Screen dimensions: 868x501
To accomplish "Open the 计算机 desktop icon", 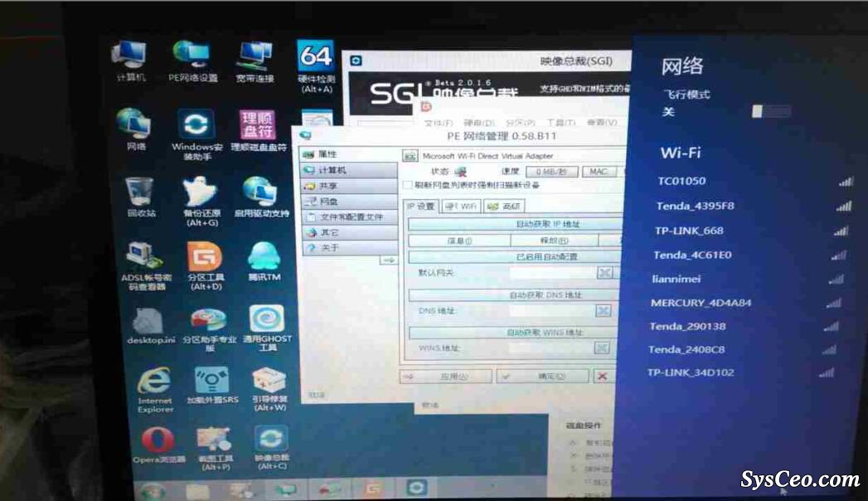I will point(130,61).
